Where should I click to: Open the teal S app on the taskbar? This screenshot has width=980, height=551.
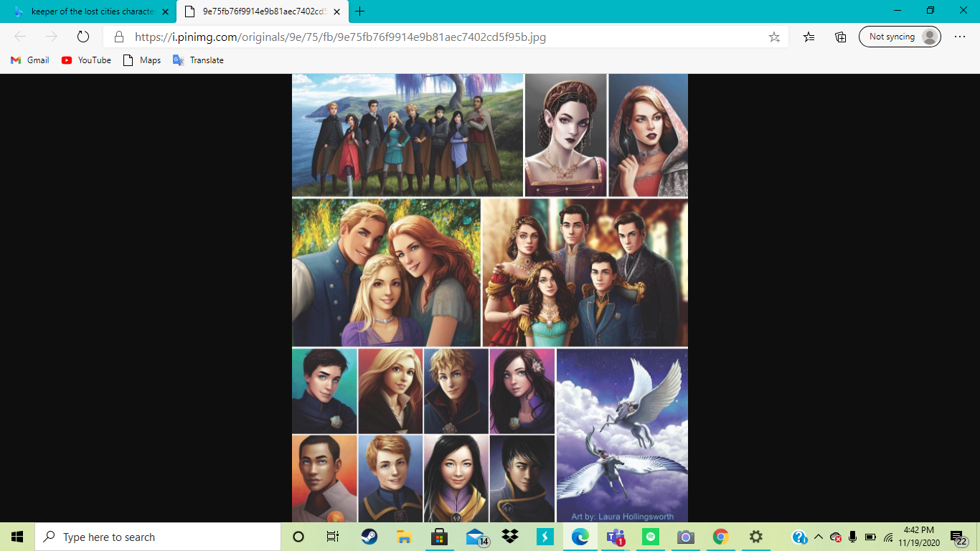[545, 537]
